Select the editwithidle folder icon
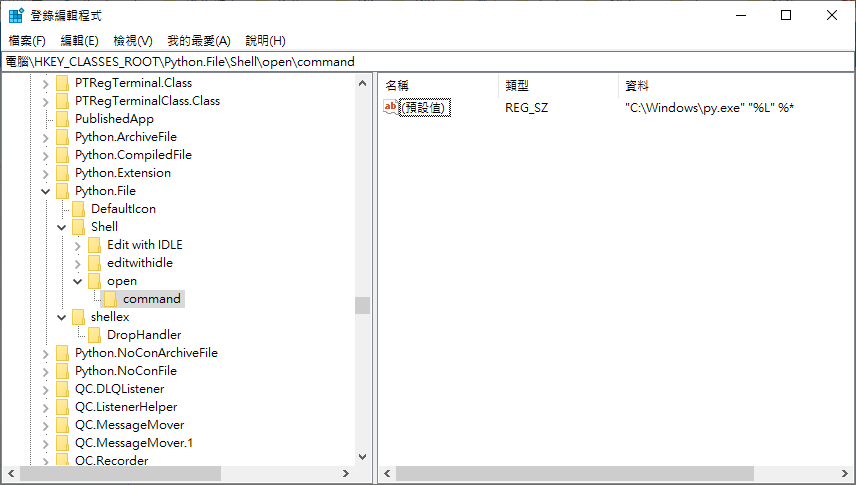 94,263
